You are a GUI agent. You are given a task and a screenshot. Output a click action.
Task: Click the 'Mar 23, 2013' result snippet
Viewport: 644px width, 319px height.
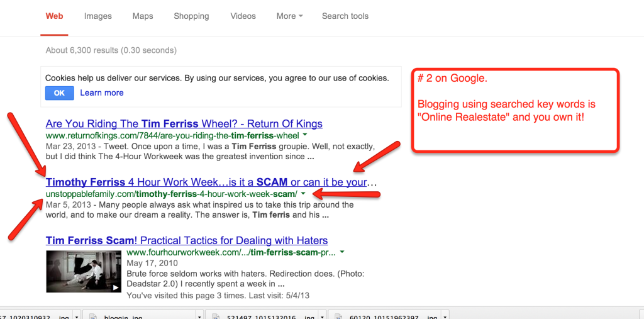click(x=210, y=151)
